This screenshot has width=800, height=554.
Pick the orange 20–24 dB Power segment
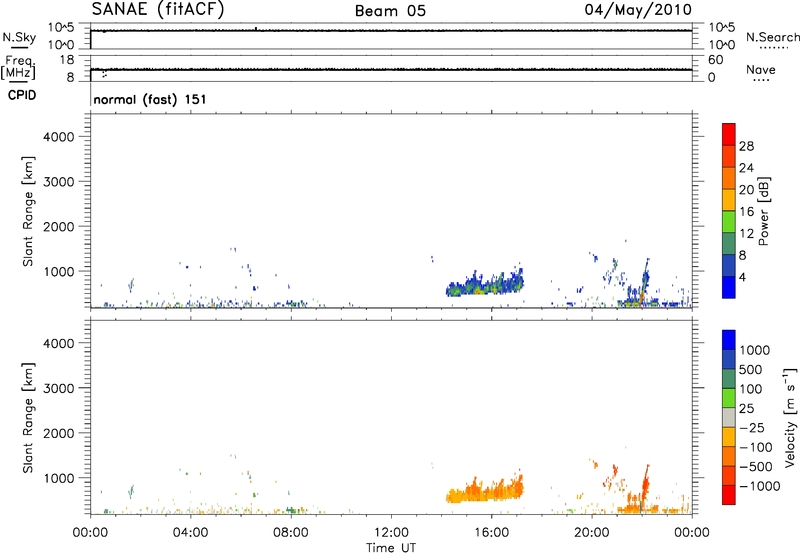click(729, 179)
